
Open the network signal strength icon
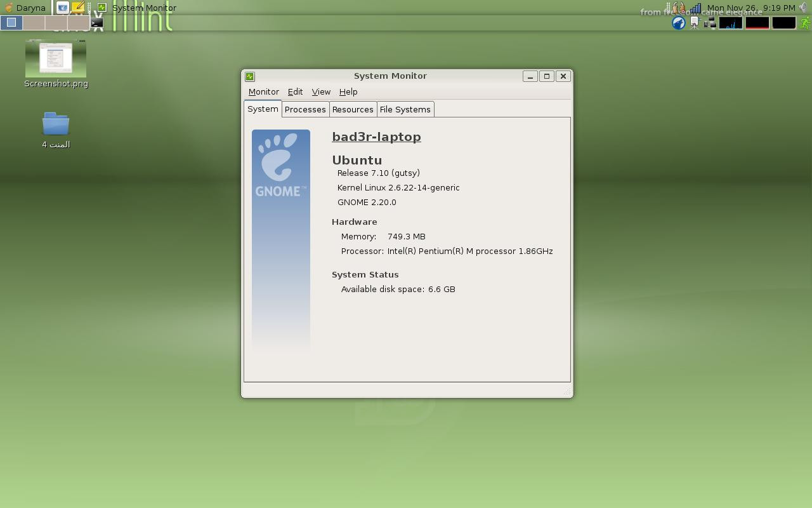tap(695, 8)
